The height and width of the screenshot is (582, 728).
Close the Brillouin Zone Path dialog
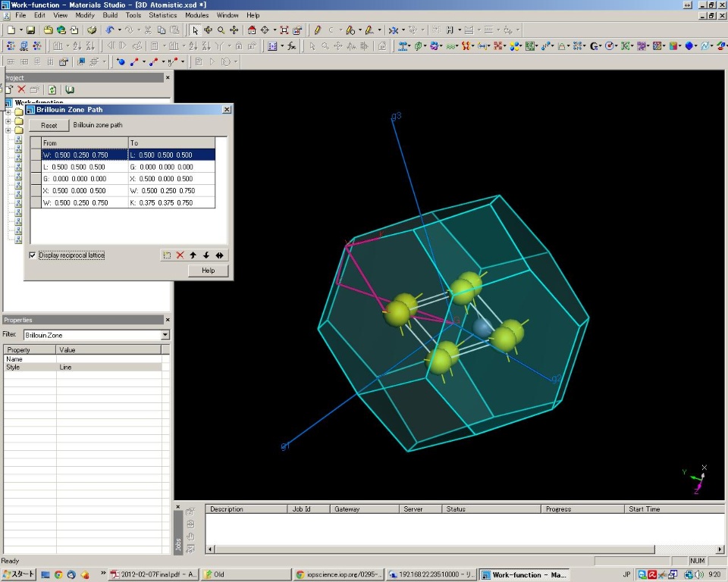tap(227, 110)
